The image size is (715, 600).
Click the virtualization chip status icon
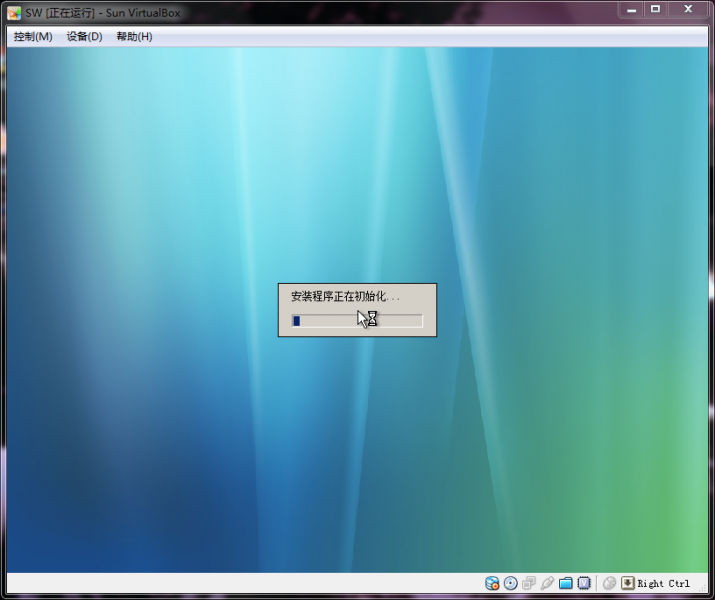[584, 583]
